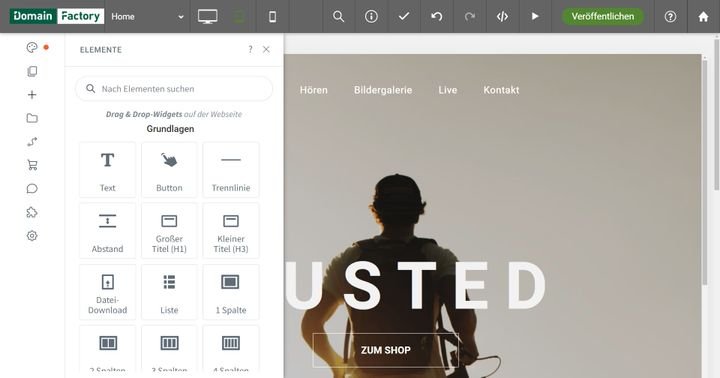Image resolution: width=720 pixels, height=378 pixels.
Task: Click the Live menu item on site
Action: [448, 90]
